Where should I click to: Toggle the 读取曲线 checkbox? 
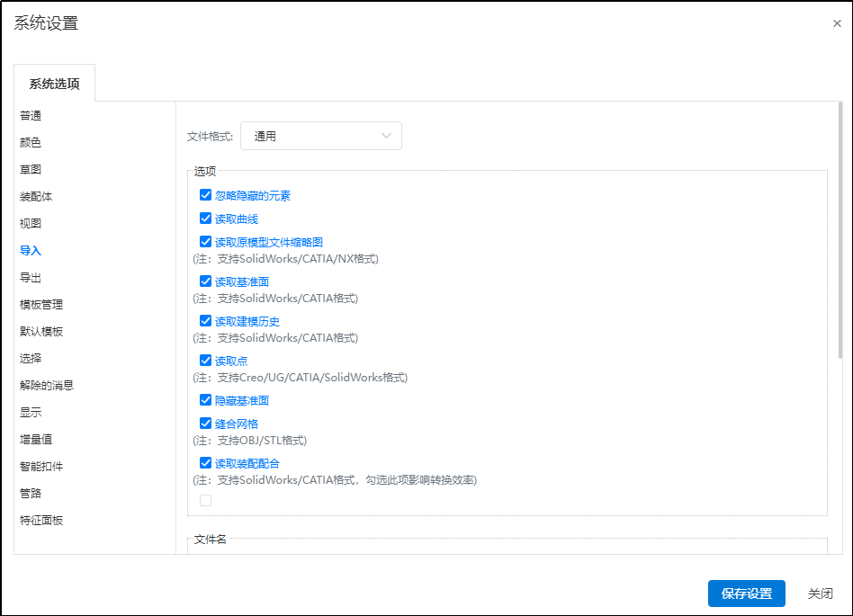tap(205, 219)
